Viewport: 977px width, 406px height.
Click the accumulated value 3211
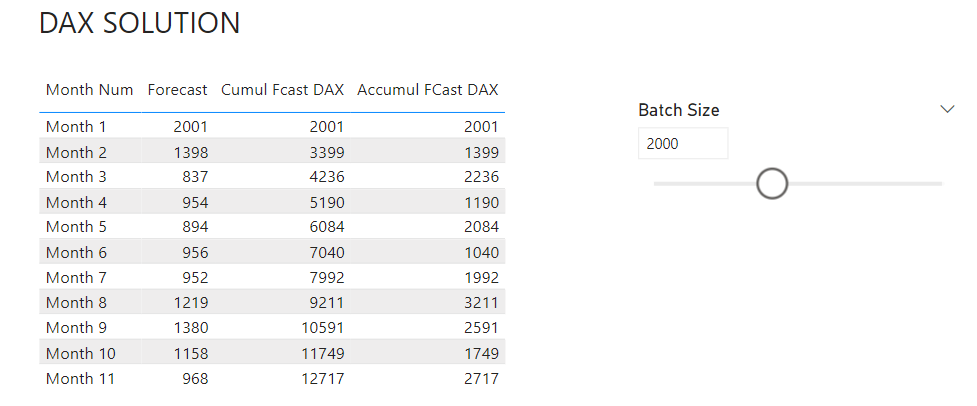click(x=482, y=303)
